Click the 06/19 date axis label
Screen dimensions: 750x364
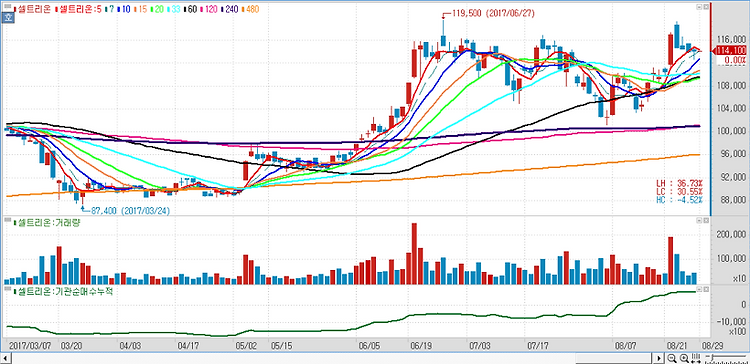pos(420,345)
